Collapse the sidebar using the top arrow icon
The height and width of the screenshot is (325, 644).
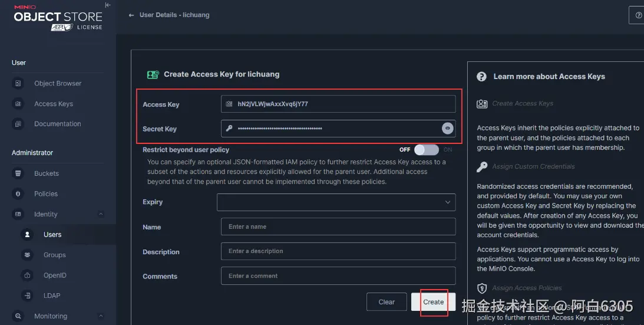click(107, 5)
